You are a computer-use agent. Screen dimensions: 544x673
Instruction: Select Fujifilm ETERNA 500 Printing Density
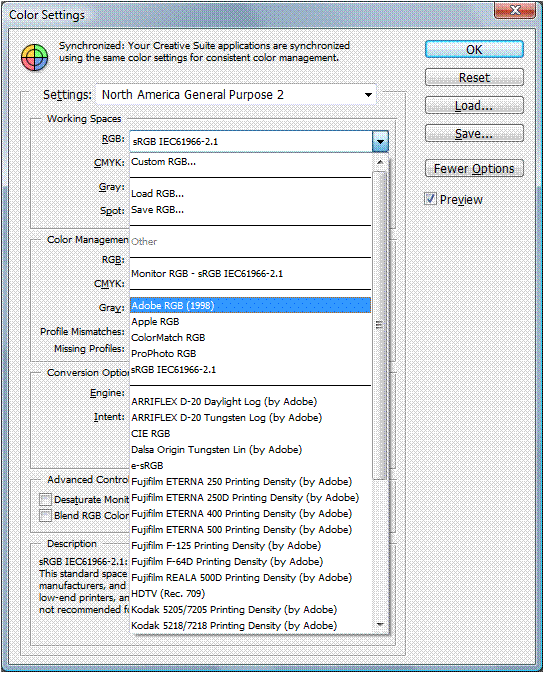coord(250,529)
